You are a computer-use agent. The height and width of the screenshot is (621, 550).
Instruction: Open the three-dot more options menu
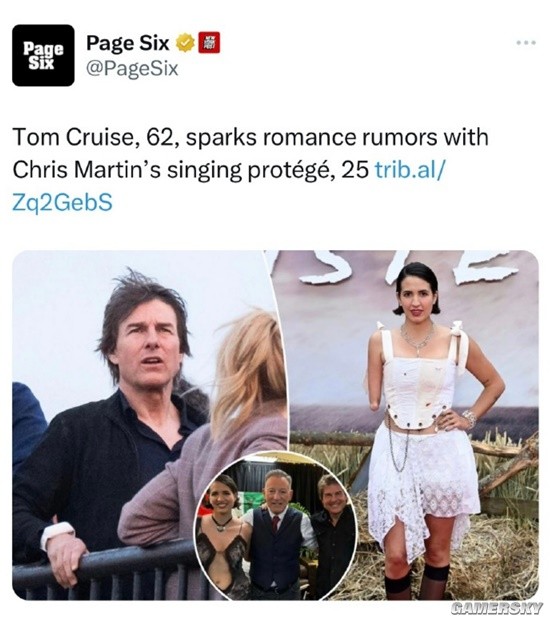tap(527, 42)
